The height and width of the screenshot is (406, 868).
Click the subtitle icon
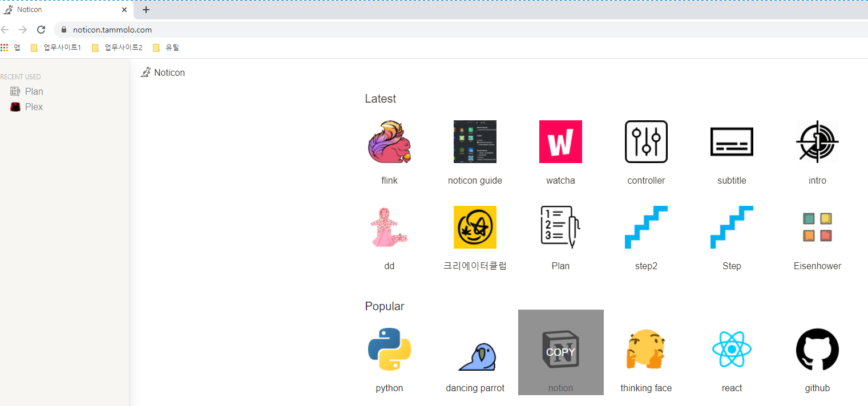(x=732, y=141)
